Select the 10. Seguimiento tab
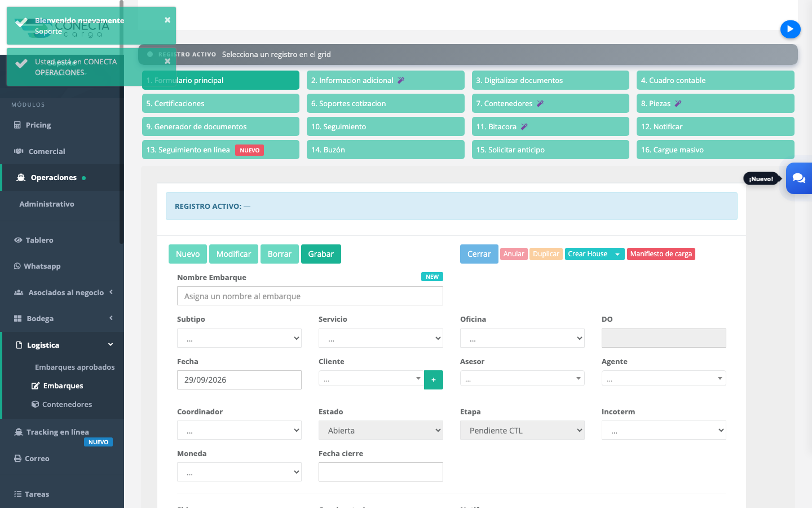The width and height of the screenshot is (812, 508). pyautogui.click(x=386, y=126)
